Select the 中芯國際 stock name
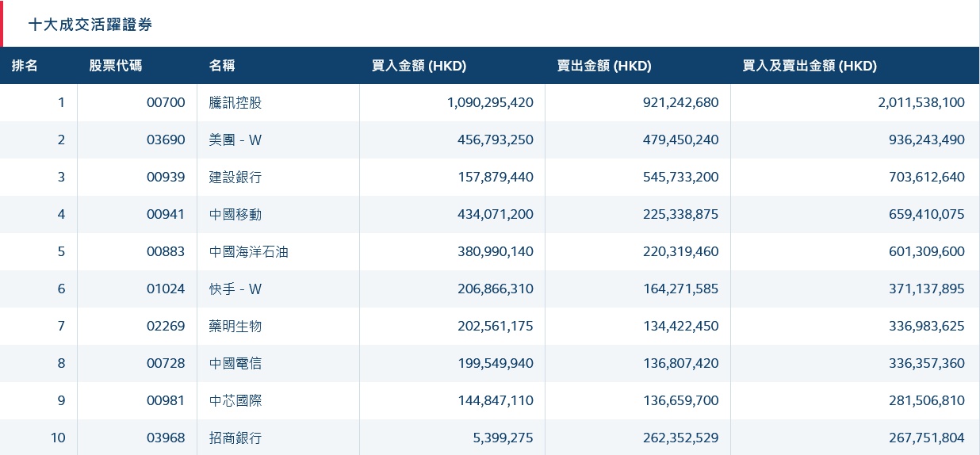The width and height of the screenshot is (980, 455). point(235,400)
